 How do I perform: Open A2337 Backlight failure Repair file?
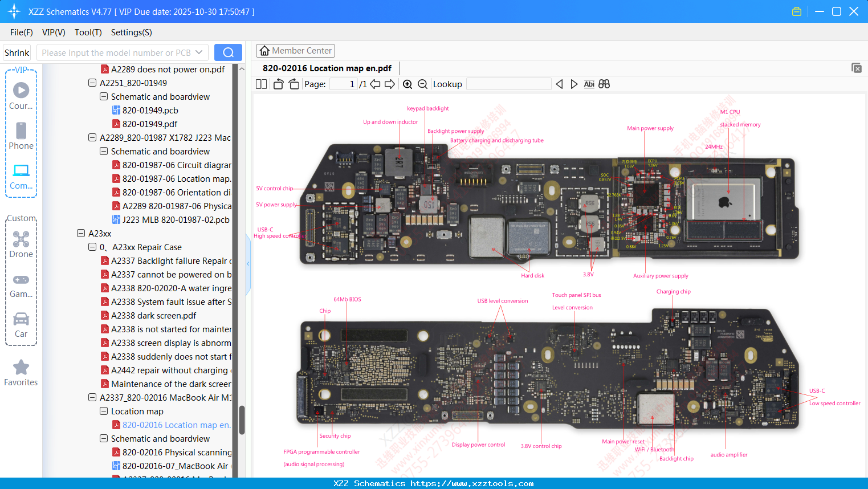166,260
